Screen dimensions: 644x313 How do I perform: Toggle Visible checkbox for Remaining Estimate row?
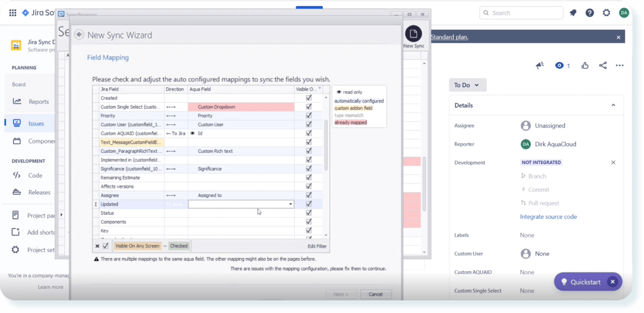point(309,177)
